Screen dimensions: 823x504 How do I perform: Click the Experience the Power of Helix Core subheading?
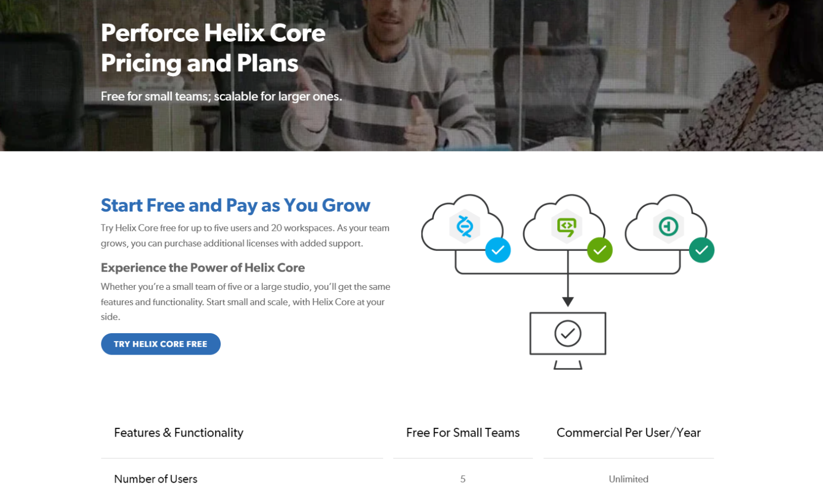pyautogui.click(x=203, y=267)
